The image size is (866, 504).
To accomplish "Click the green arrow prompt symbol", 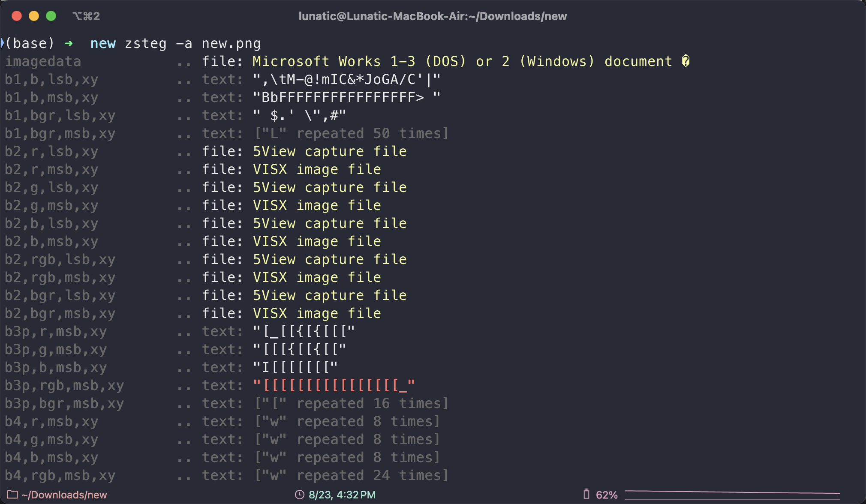I will pyautogui.click(x=69, y=43).
